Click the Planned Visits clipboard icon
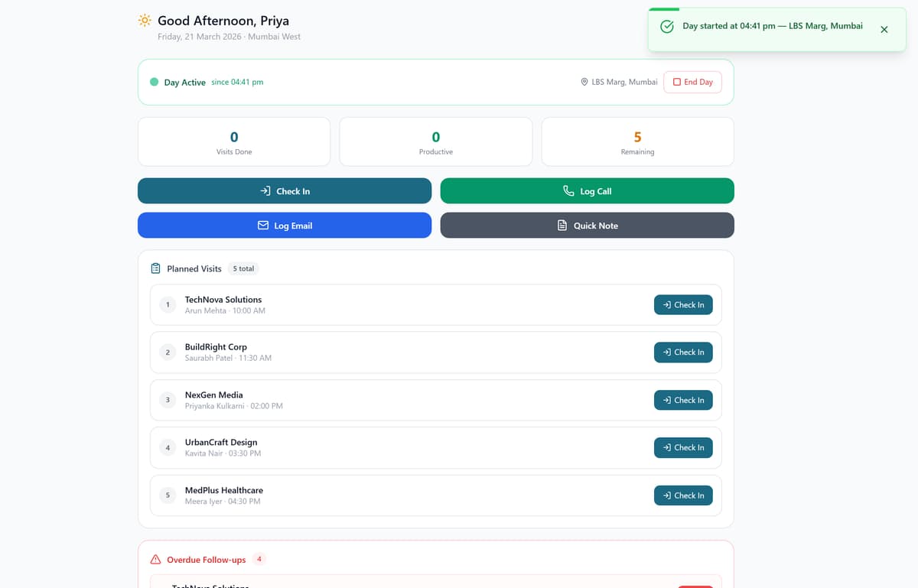918x588 pixels. pyautogui.click(x=156, y=268)
